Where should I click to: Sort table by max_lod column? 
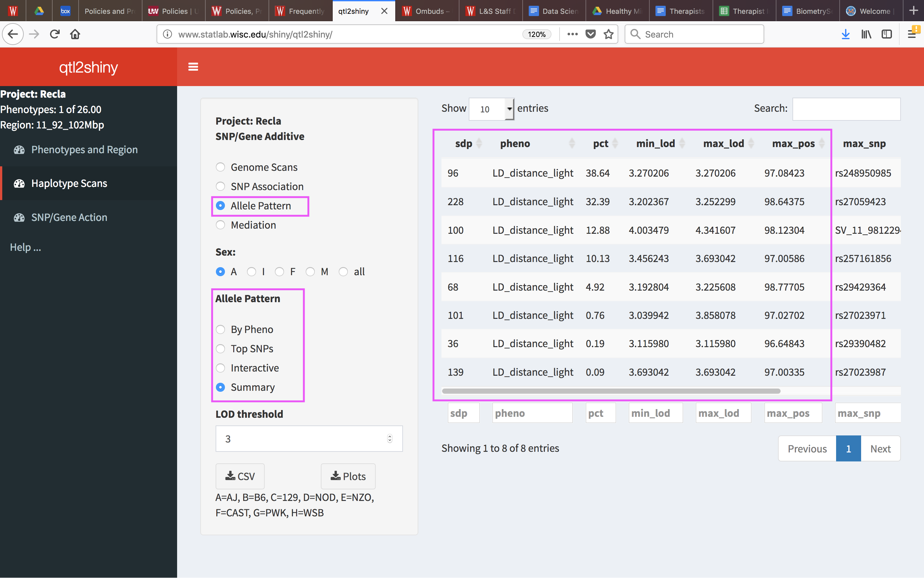click(724, 144)
